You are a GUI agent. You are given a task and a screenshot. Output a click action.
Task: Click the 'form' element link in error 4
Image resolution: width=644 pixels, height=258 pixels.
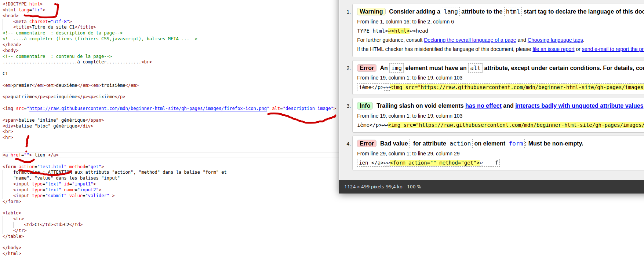[516, 144]
